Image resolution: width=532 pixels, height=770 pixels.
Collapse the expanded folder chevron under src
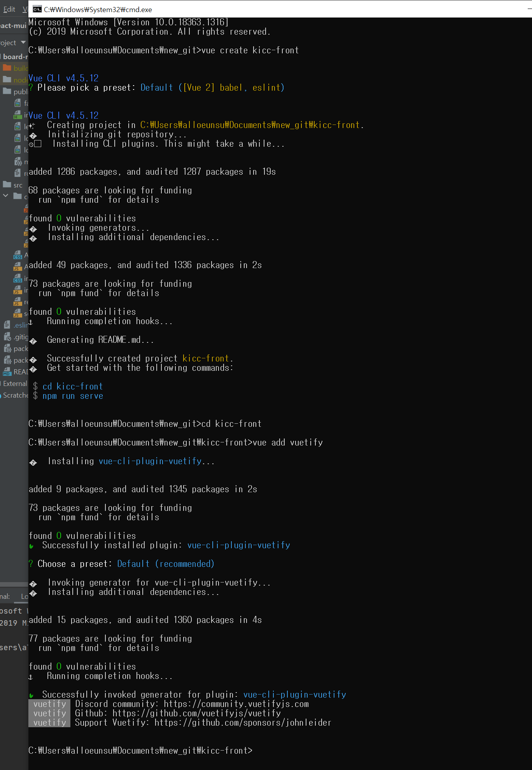(x=5, y=196)
